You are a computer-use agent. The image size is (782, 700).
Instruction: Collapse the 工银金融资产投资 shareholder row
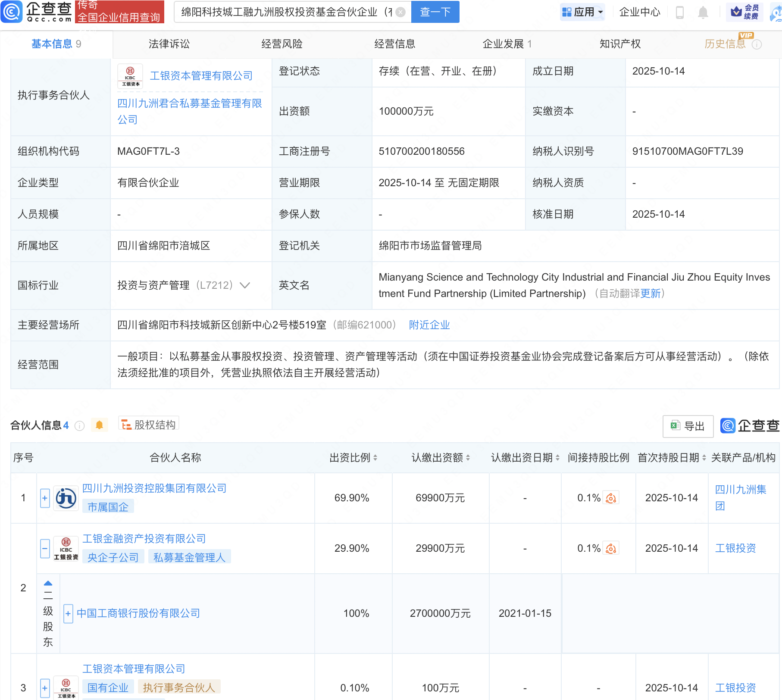[x=45, y=549]
